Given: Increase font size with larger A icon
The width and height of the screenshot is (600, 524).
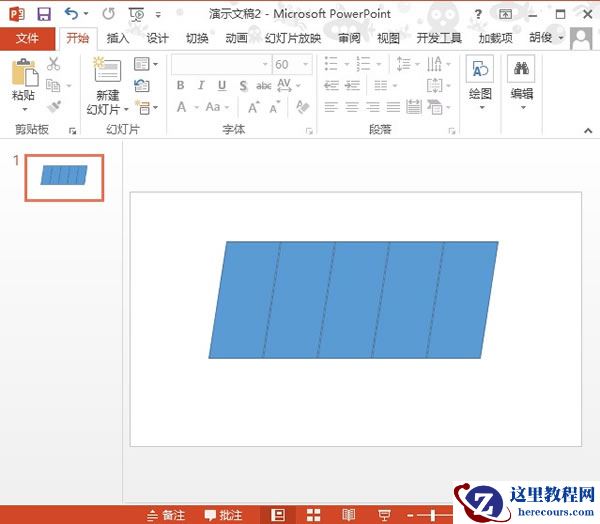Looking at the screenshot, I should click(x=254, y=108).
